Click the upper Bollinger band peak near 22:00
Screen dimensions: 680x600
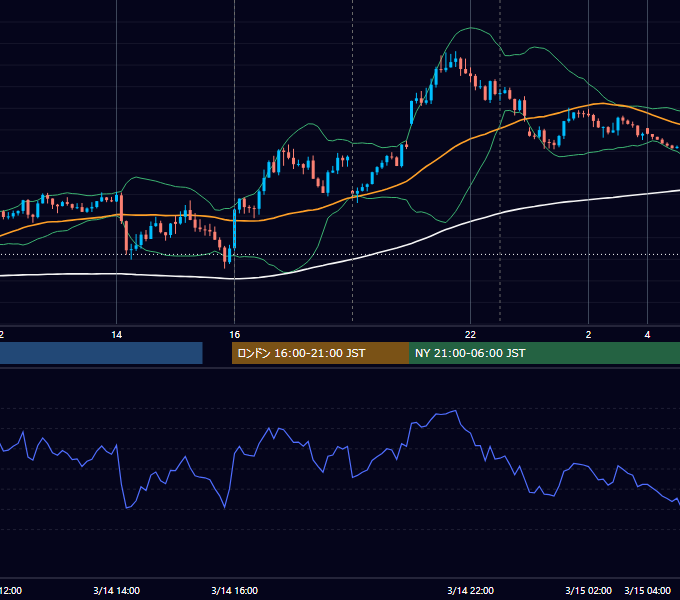[x=471, y=28]
